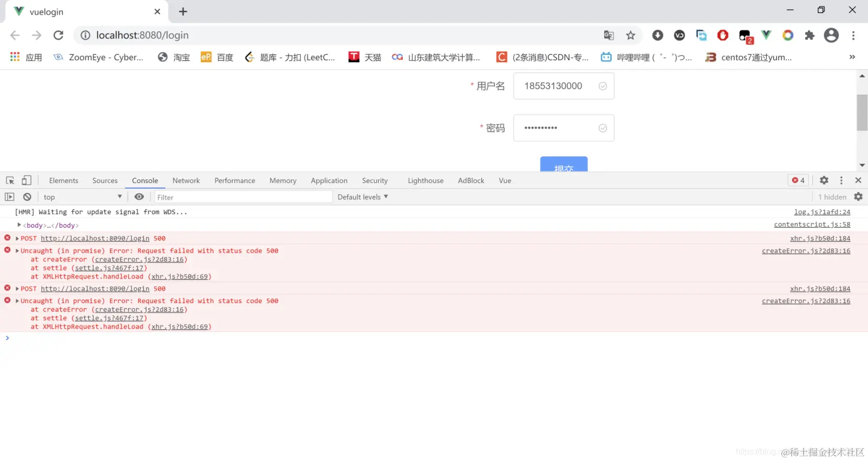The height and width of the screenshot is (461, 868).
Task: Open the AdBlock extension icon in toolbar
Action: (723, 35)
